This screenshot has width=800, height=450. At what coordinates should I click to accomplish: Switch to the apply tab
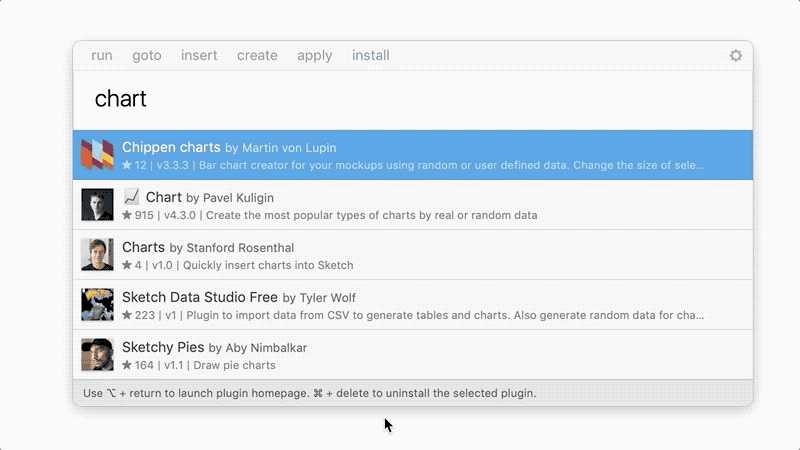click(x=314, y=55)
